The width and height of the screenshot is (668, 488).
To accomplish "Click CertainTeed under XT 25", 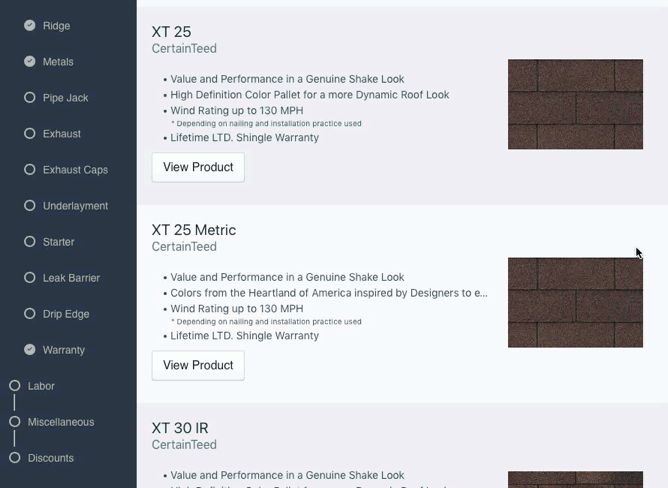I will pos(184,49).
